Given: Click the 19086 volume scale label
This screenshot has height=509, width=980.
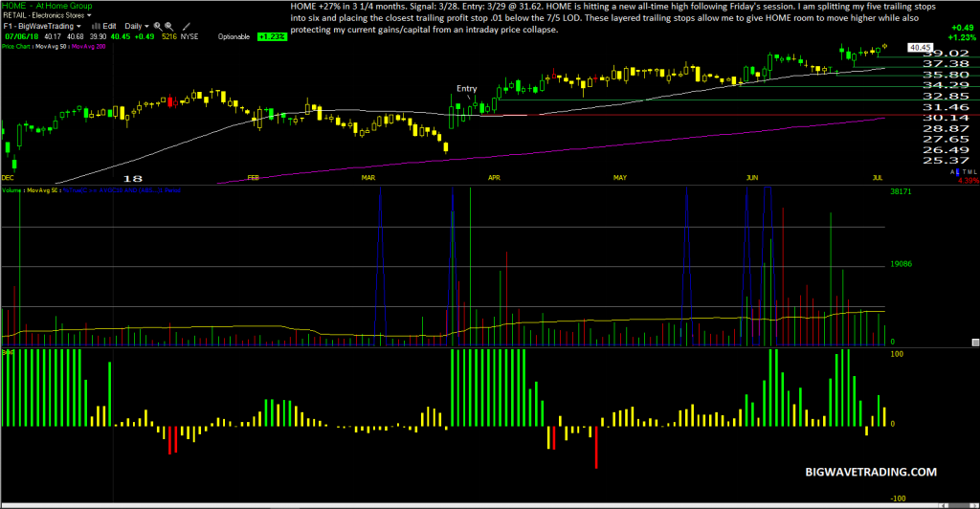Looking at the screenshot, I should coord(901,264).
